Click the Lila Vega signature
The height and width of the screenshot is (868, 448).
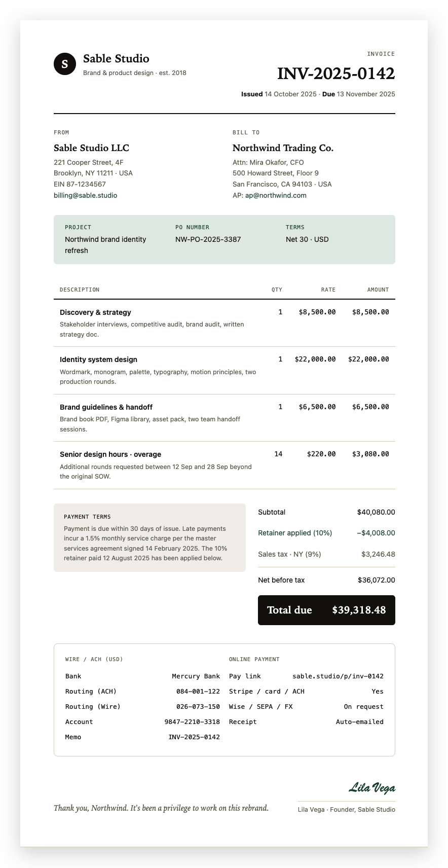372,787
